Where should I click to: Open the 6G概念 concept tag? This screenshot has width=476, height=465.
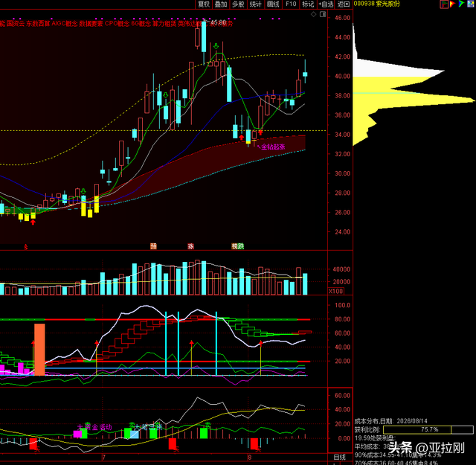click(x=141, y=23)
